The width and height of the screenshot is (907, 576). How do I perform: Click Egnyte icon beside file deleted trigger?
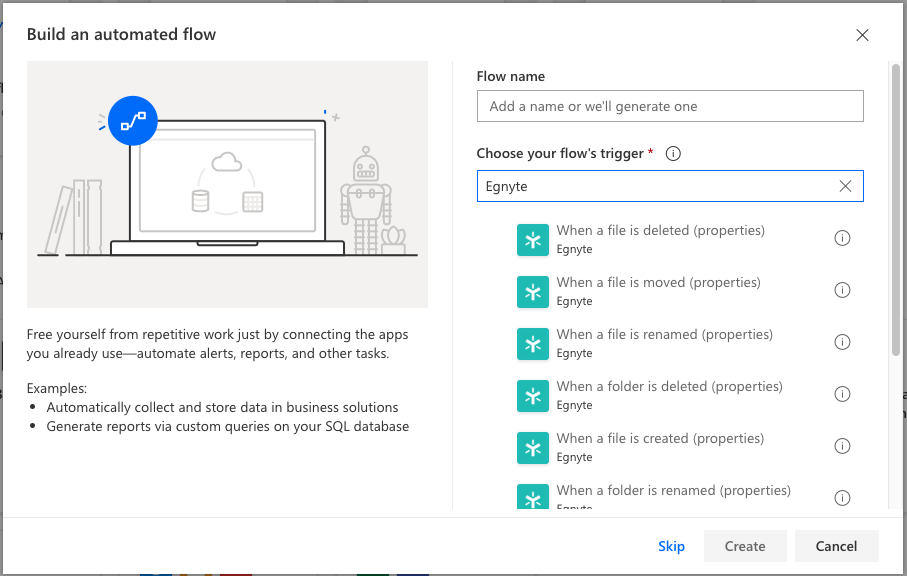[x=533, y=239]
